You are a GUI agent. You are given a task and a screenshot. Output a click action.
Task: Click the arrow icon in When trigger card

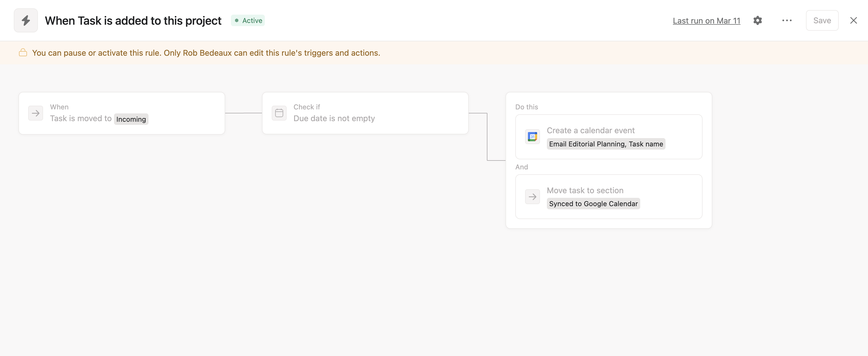35,113
